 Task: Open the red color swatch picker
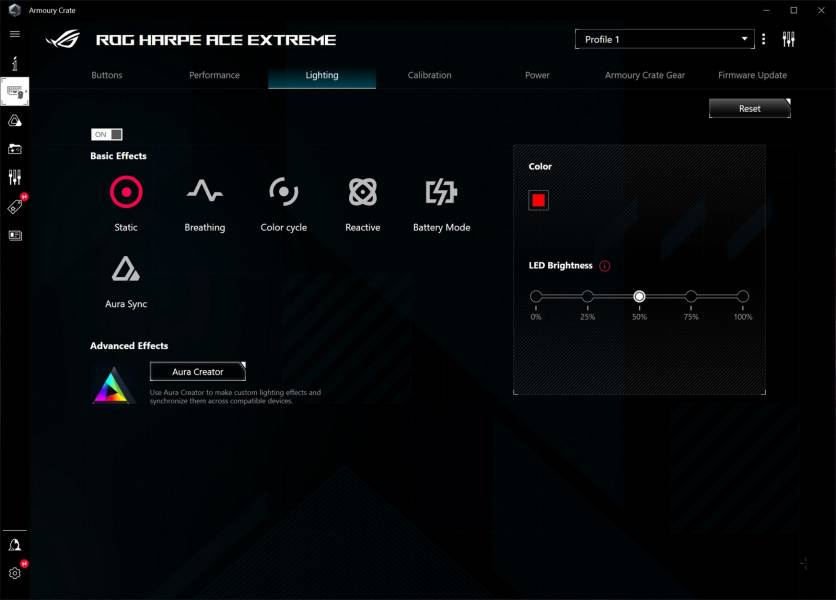pos(538,201)
